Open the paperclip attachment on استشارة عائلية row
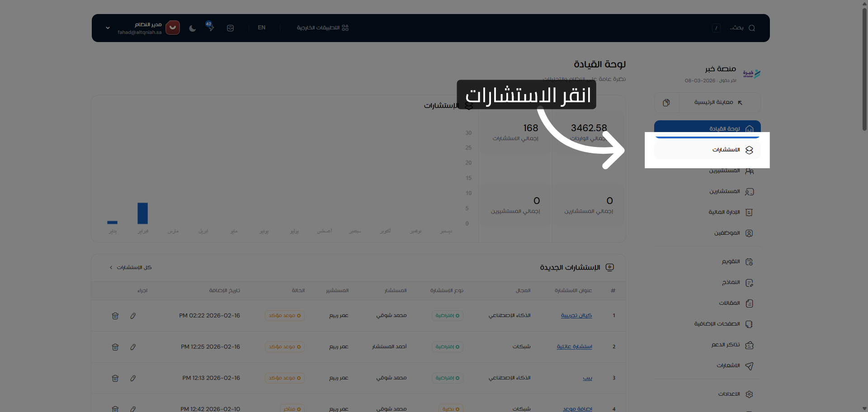This screenshot has width=868, height=412. [x=133, y=347]
